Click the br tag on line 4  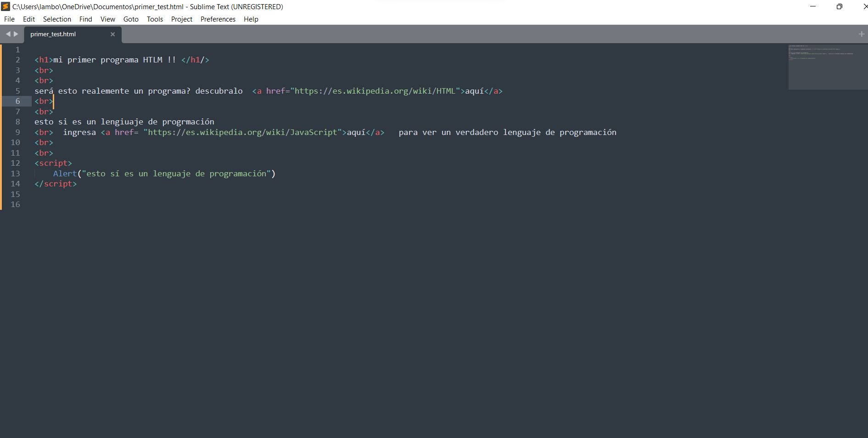click(x=44, y=80)
